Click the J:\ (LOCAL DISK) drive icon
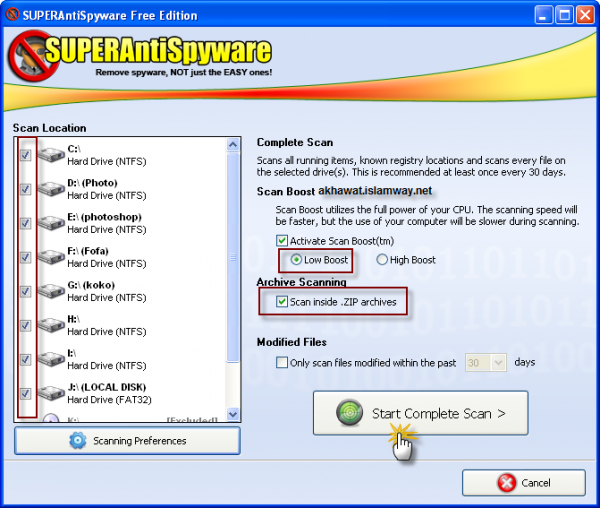 [51, 393]
